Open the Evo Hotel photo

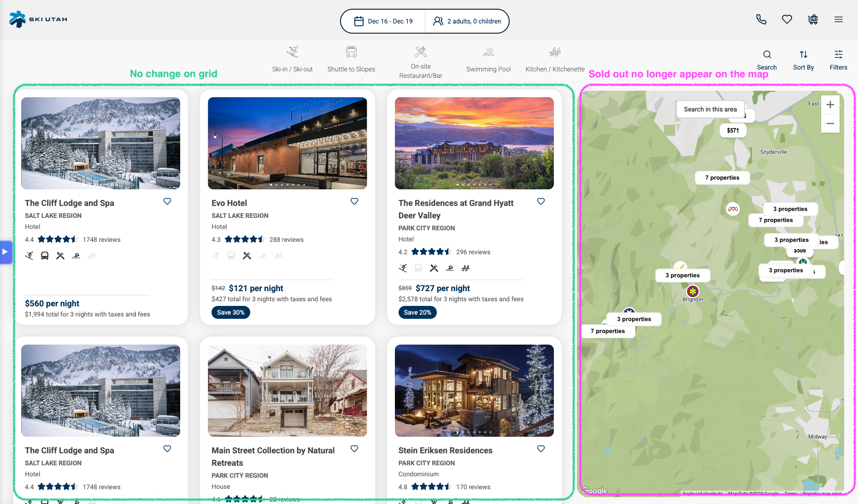click(x=288, y=143)
